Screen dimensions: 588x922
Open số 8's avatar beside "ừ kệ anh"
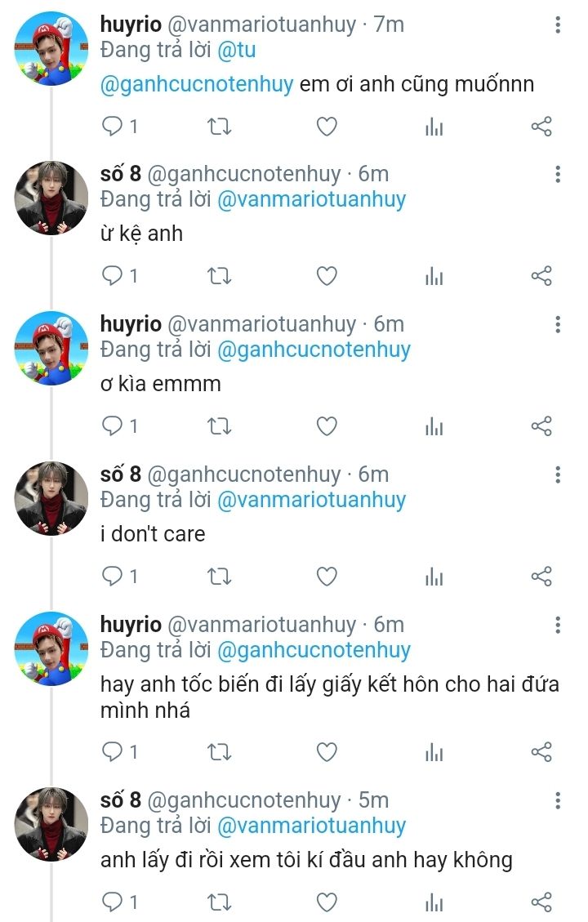pos(51,198)
